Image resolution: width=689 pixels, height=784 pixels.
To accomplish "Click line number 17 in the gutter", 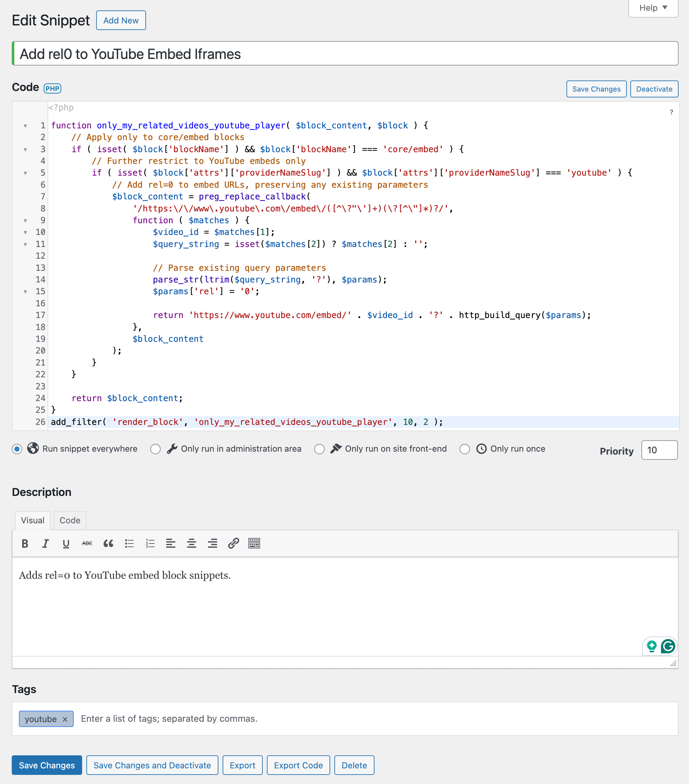I will pyautogui.click(x=40, y=315).
